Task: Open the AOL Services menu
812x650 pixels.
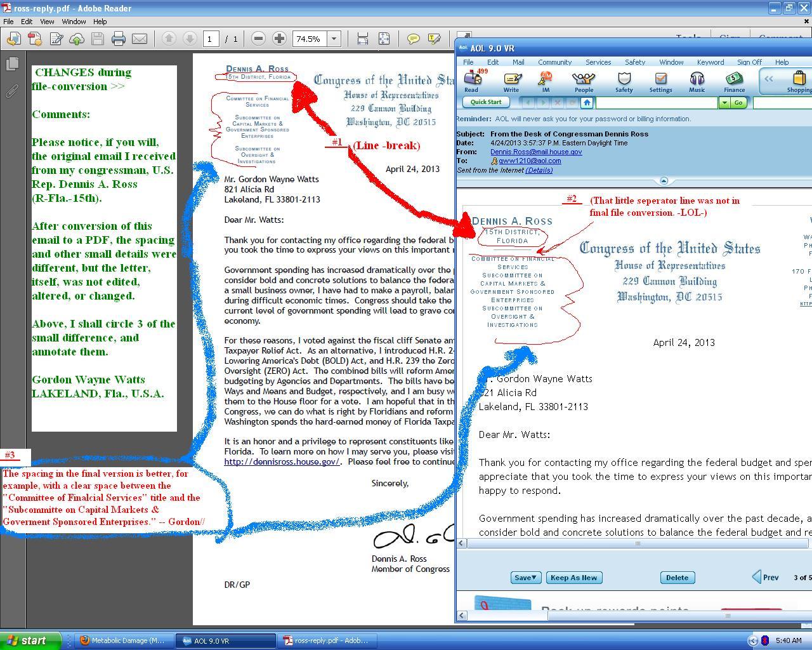Action: click(598, 62)
